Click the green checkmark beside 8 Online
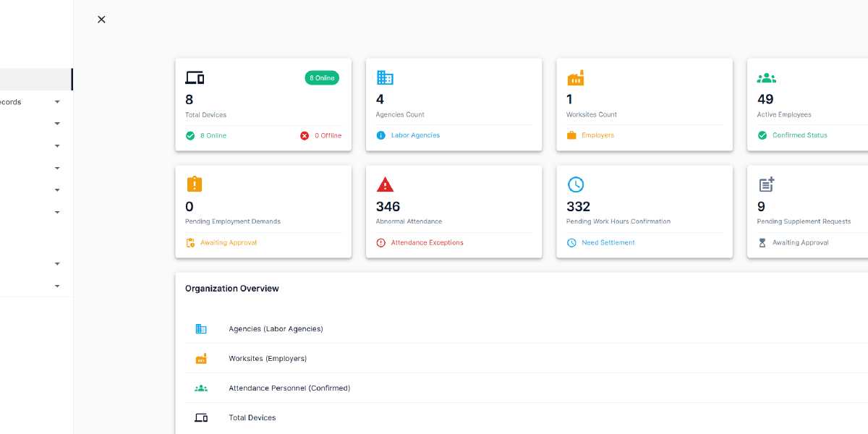868x434 pixels. coord(190,135)
